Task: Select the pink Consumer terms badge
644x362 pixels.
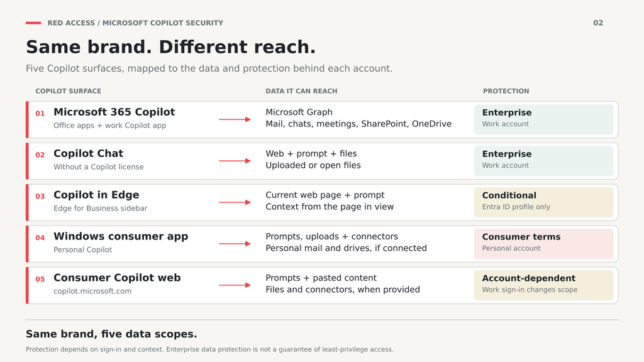Action: [543, 244]
